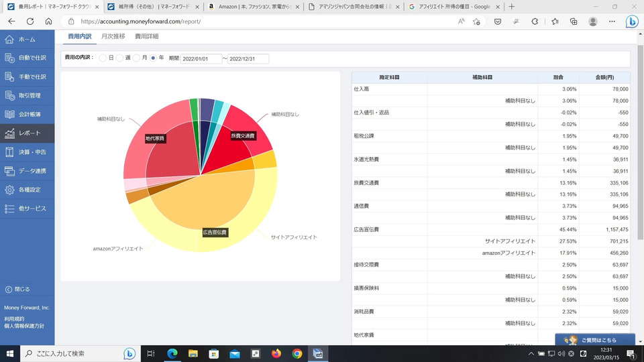Click 仕入高 row in the table
This screenshot has height=362, width=644.
pos(491,89)
